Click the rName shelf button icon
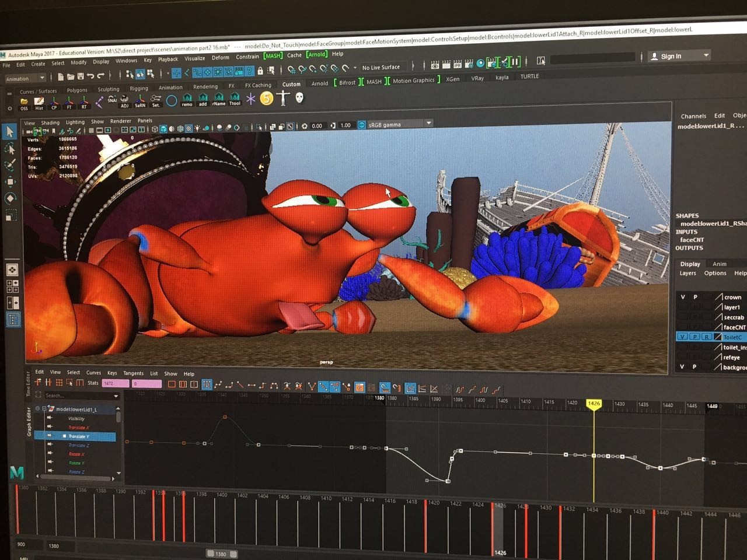 tap(218, 99)
